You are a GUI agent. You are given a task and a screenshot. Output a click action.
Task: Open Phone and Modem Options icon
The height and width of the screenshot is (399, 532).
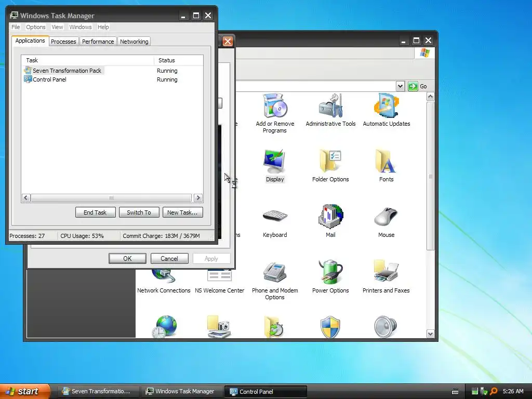click(275, 272)
